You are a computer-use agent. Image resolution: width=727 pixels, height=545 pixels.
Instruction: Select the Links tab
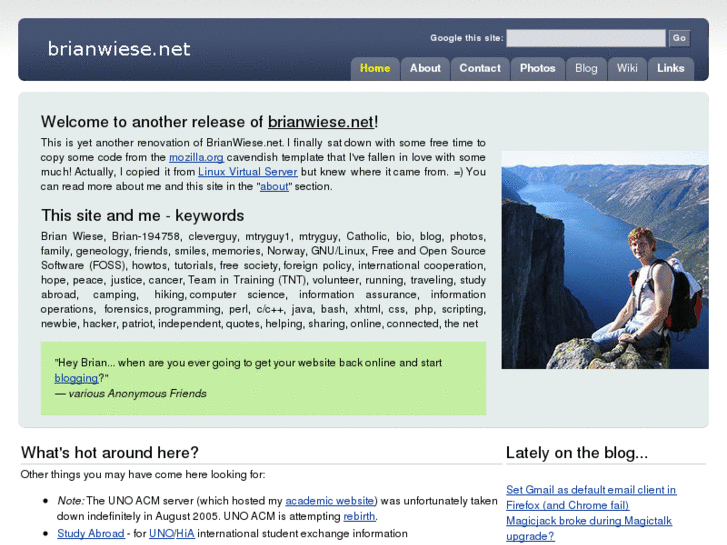pyautogui.click(x=670, y=68)
